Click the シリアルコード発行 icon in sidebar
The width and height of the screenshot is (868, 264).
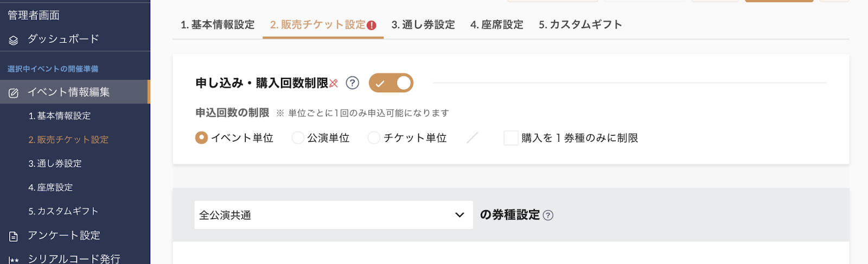[14, 260]
